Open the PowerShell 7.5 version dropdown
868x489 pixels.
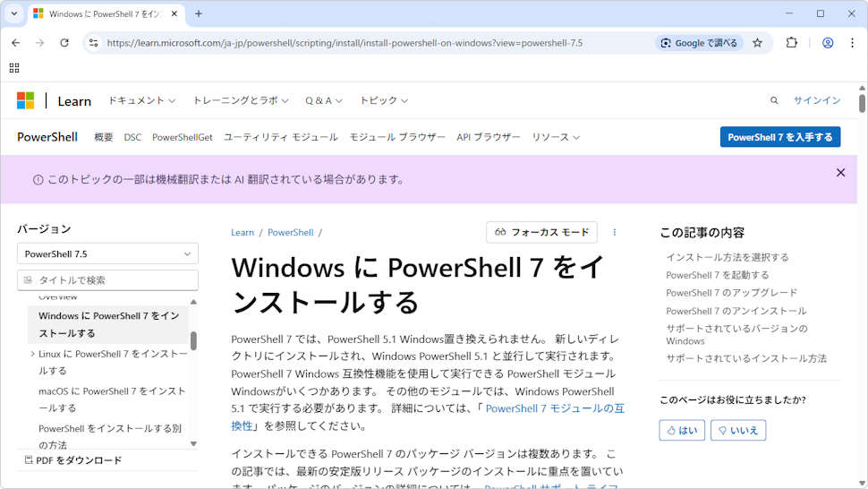coord(108,253)
